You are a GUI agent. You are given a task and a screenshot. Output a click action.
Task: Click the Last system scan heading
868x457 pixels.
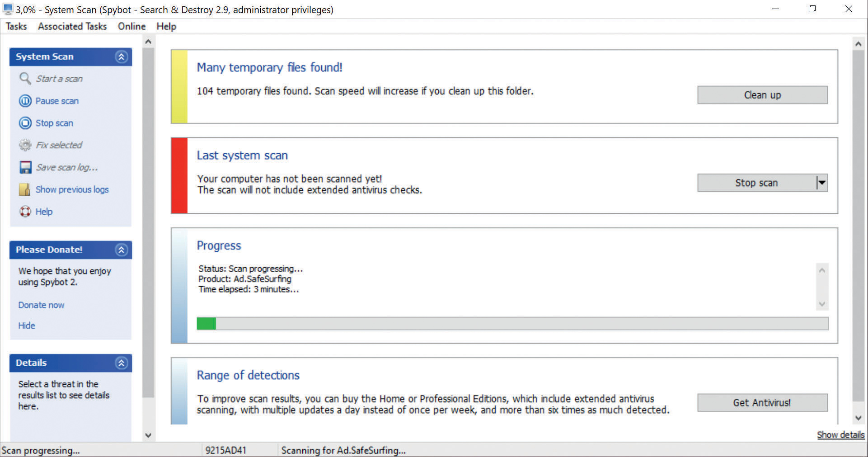coord(242,155)
